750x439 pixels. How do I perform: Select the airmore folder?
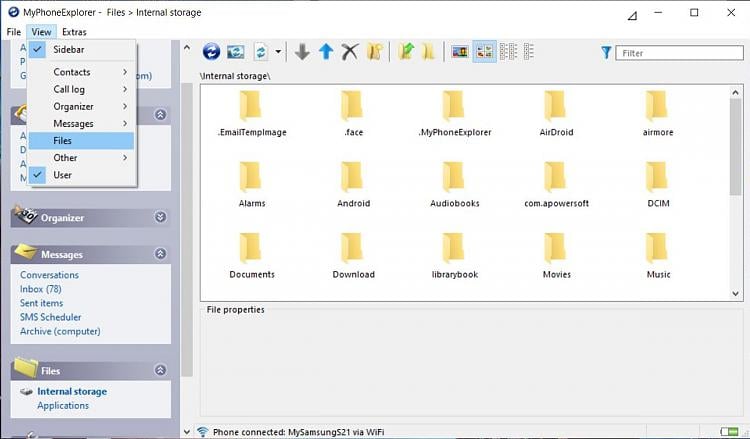pyautogui.click(x=658, y=114)
